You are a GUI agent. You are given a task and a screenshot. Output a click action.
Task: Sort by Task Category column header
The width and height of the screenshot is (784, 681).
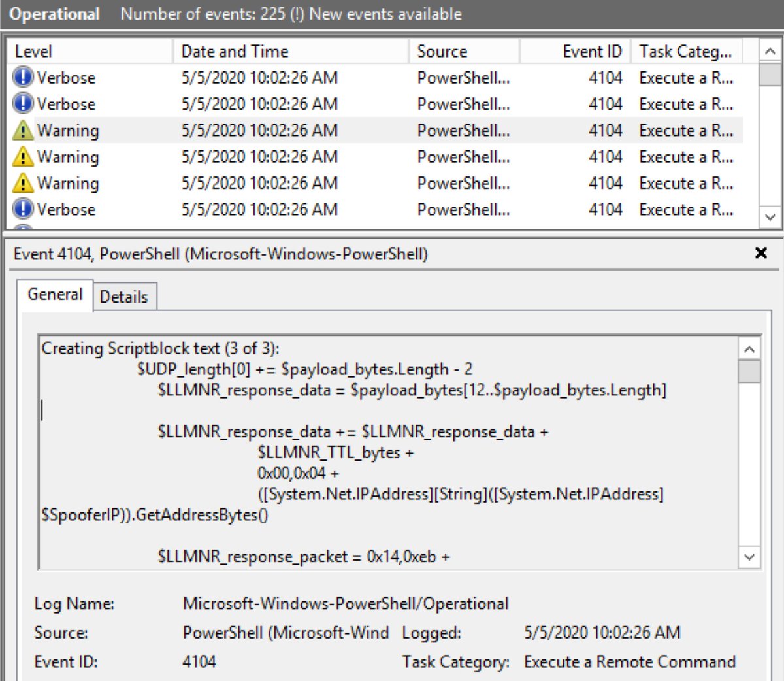(x=686, y=51)
